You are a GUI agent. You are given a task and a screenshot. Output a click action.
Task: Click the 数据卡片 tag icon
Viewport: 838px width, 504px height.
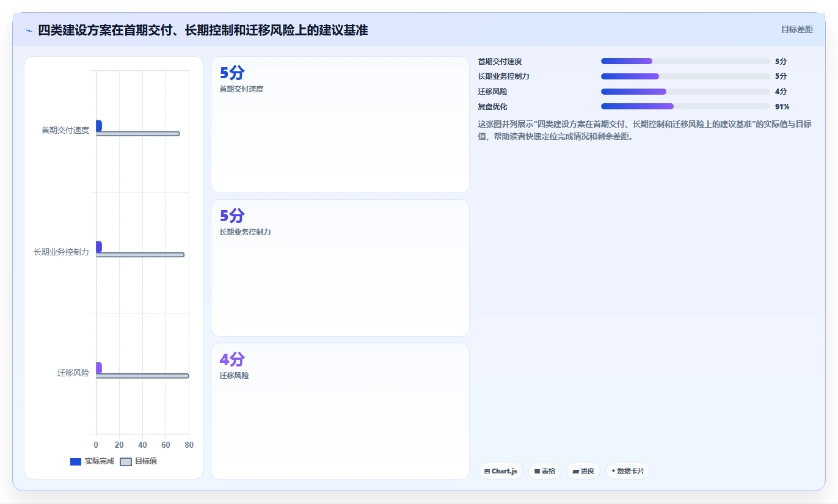[613, 471]
